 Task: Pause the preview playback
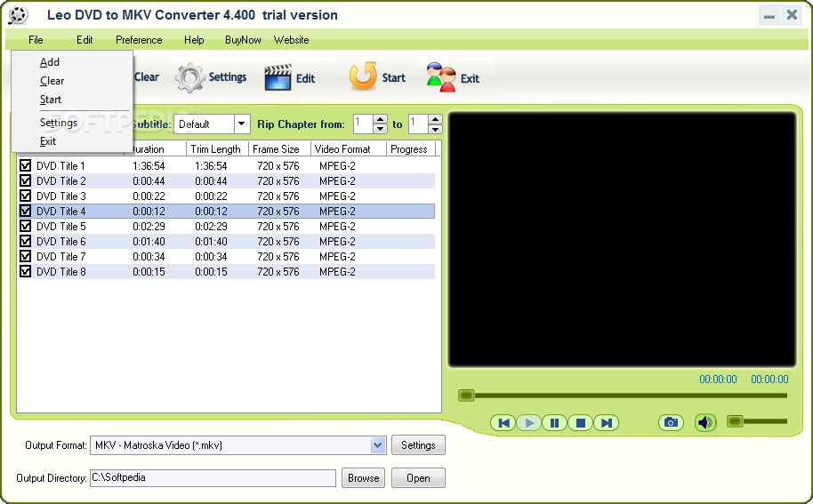(554, 423)
